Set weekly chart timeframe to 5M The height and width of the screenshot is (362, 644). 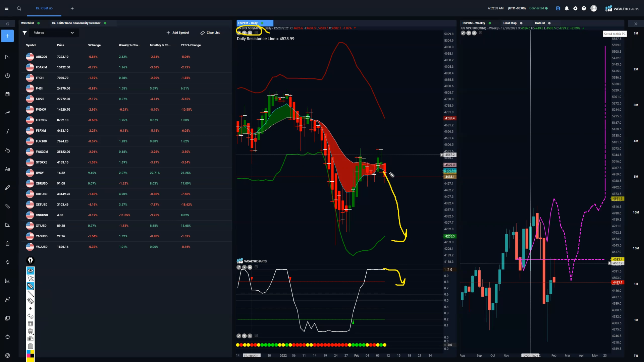pyautogui.click(x=636, y=177)
